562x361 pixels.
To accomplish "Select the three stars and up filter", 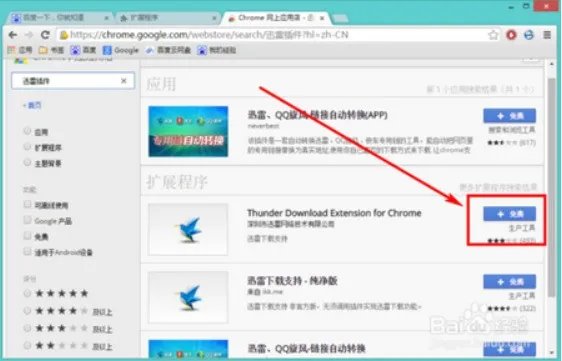I will click(27, 328).
